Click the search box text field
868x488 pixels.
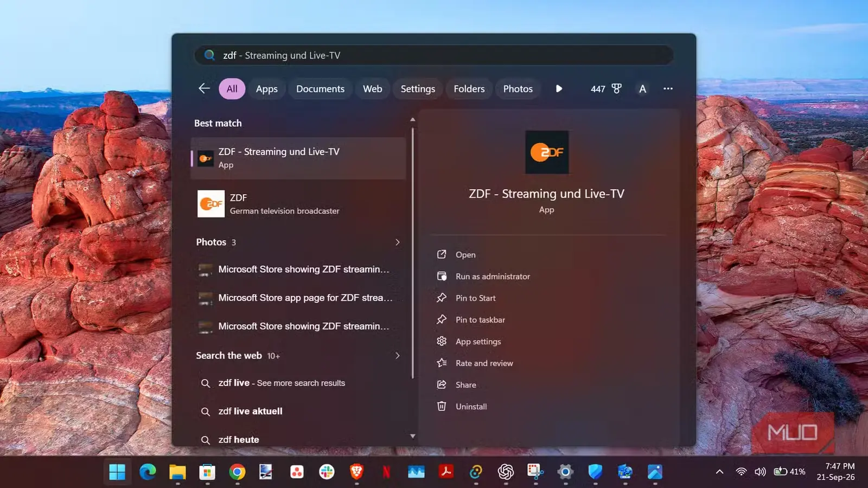[434, 55]
